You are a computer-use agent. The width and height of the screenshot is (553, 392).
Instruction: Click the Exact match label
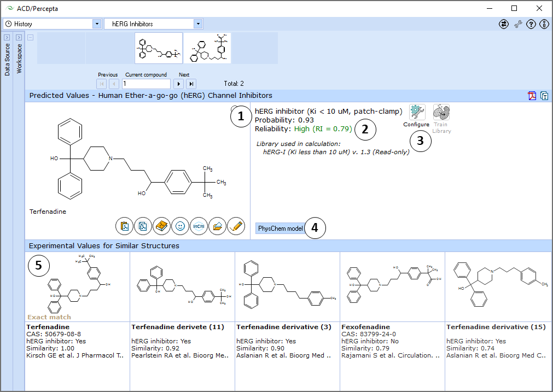49,317
